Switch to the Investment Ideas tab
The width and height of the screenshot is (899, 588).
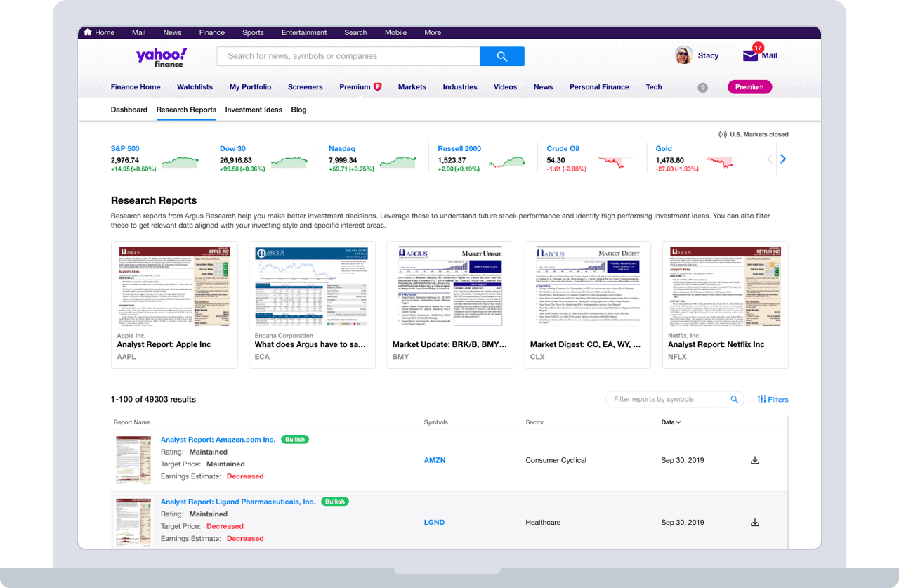pyautogui.click(x=254, y=110)
